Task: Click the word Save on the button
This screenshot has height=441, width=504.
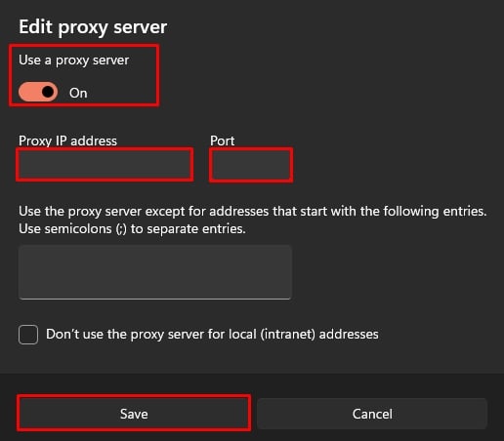Action: (x=134, y=414)
